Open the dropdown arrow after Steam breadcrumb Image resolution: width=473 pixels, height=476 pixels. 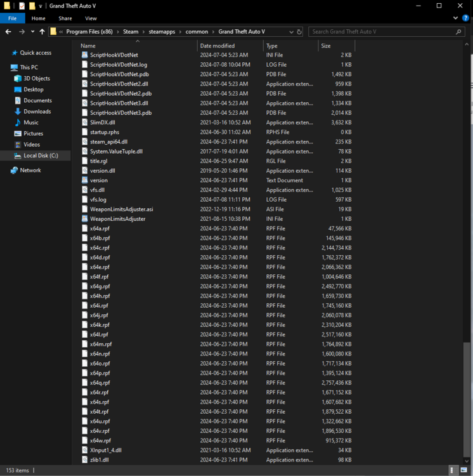pyautogui.click(x=144, y=32)
